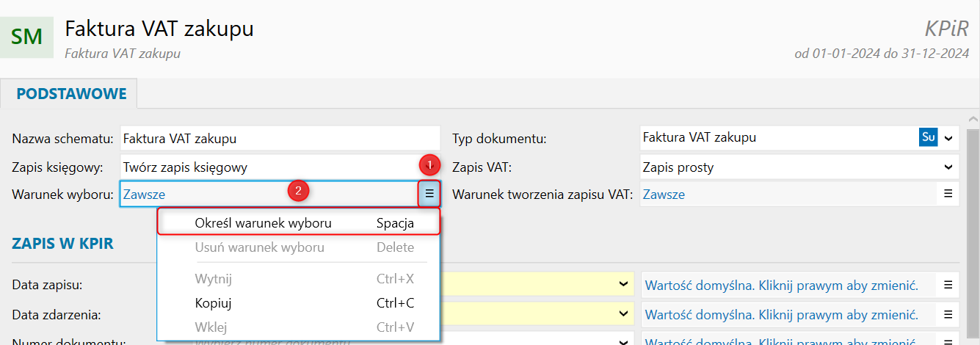This screenshot has height=345, width=980.
Task: Click the scrollbar up arrow on the right
Action: point(973,119)
